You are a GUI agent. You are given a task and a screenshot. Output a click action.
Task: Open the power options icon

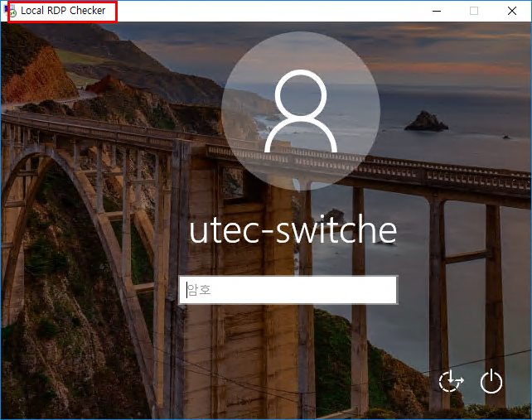tap(491, 382)
